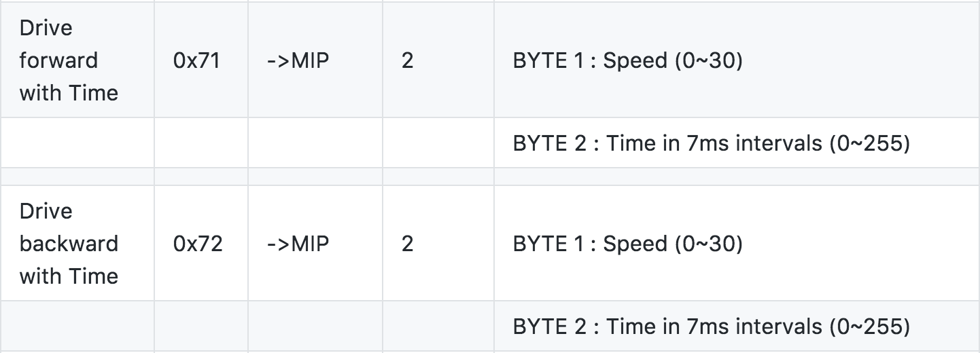The image size is (980, 353).
Task: Click the empty cell directly below 0x71
Action: (x=201, y=143)
